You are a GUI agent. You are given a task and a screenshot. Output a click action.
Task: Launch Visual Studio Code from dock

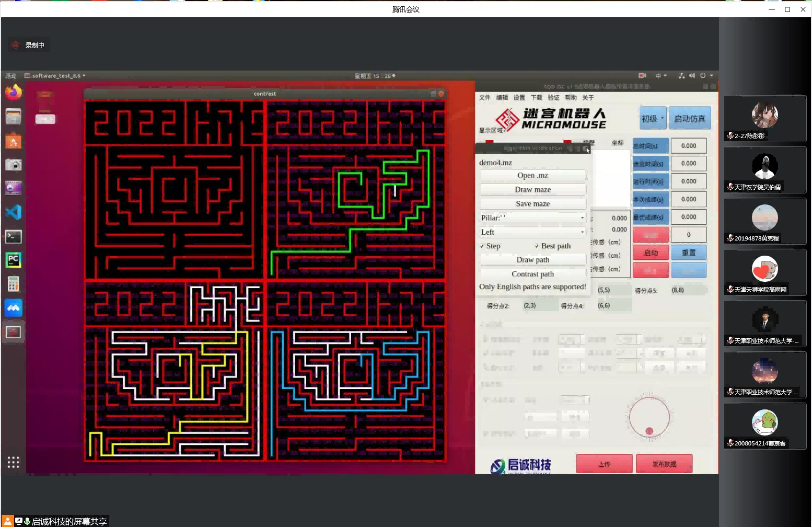click(14, 212)
